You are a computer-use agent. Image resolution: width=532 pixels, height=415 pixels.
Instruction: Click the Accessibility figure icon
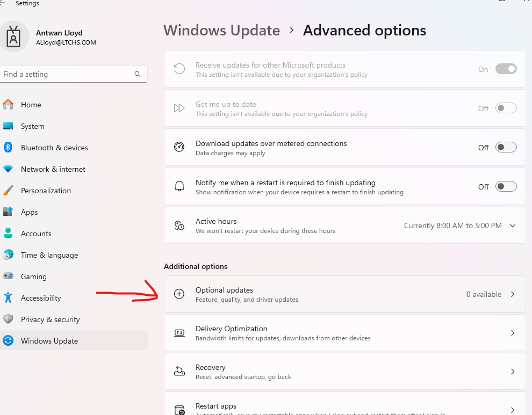pyautogui.click(x=8, y=297)
